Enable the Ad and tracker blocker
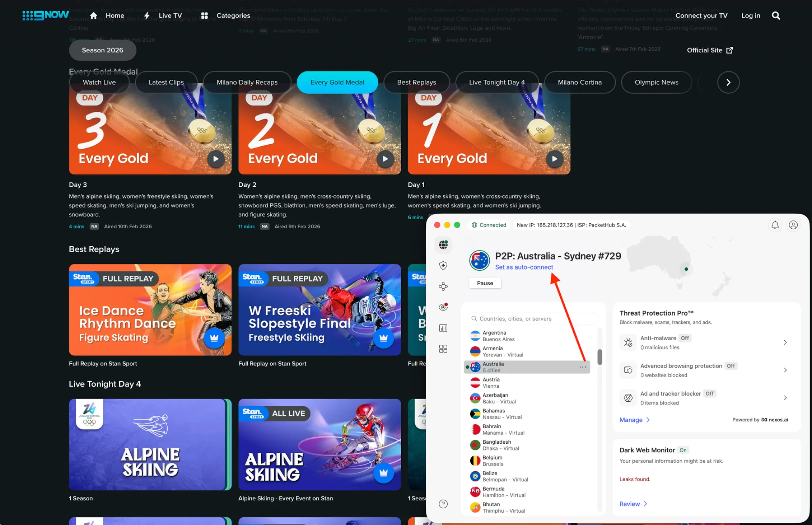Viewport: 812px width, 525px height. (x=709, y=393)
